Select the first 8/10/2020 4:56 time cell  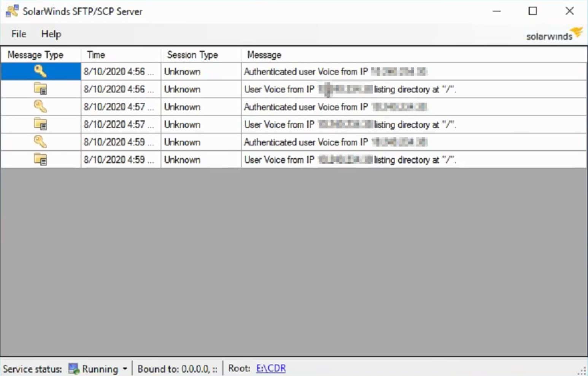coord(121,71)
